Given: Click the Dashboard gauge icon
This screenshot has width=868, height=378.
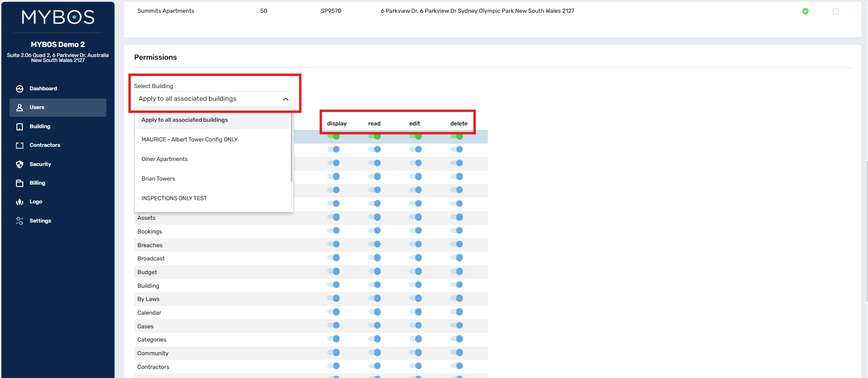Looking at the screenshot, I should click(20, 88).
